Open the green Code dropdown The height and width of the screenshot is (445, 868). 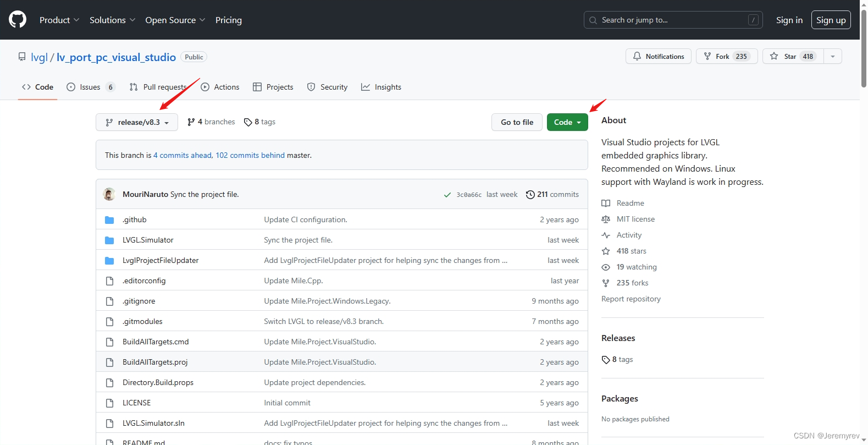click(567, 122)
